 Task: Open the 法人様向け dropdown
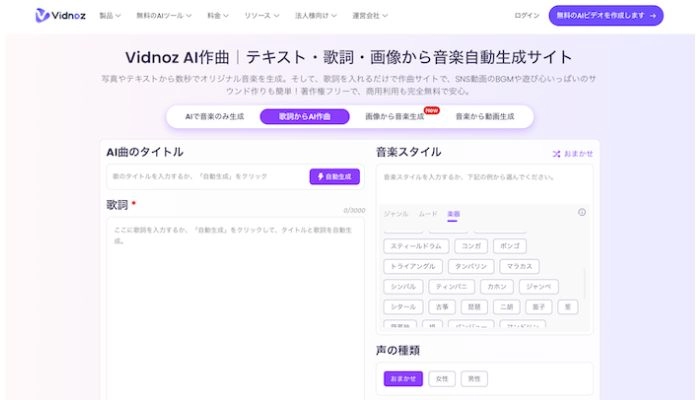[x=316, y=16]
